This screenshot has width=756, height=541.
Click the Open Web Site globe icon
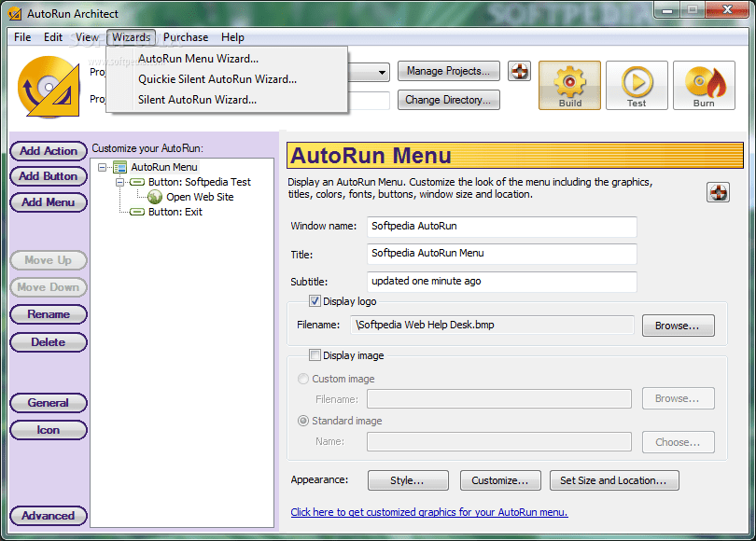point(155,197)
